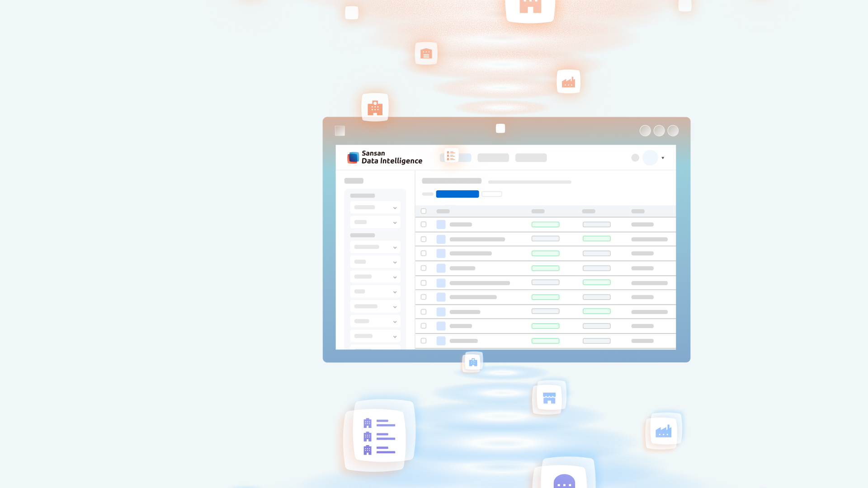The image size is (868, 488).
Task: Check the last table row checkbox
Action: tap(424, 341)
